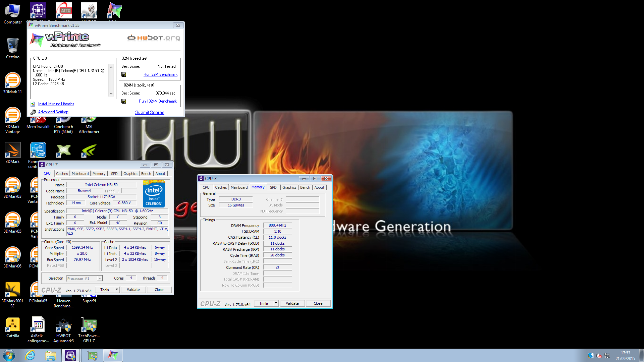Open Advanced Settings in wPrime

click(x=53, y=112)
